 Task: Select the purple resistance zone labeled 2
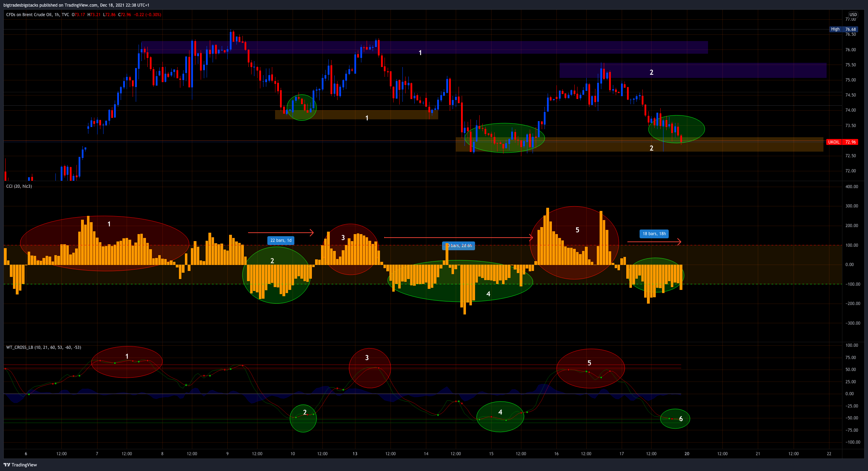click(693, 71)
